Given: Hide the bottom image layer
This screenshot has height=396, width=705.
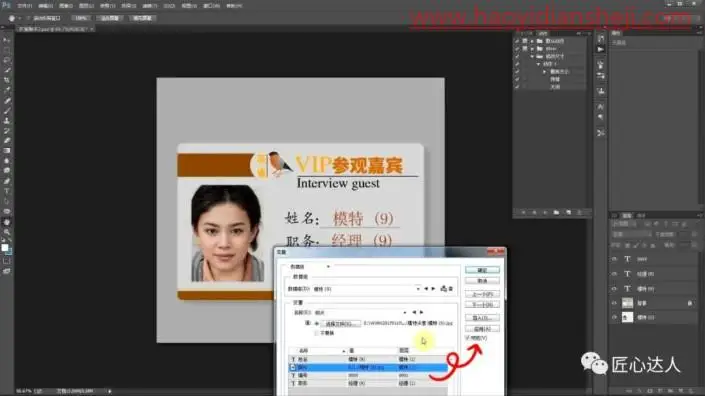Looking at the screenshot, I should click(615, 317).
